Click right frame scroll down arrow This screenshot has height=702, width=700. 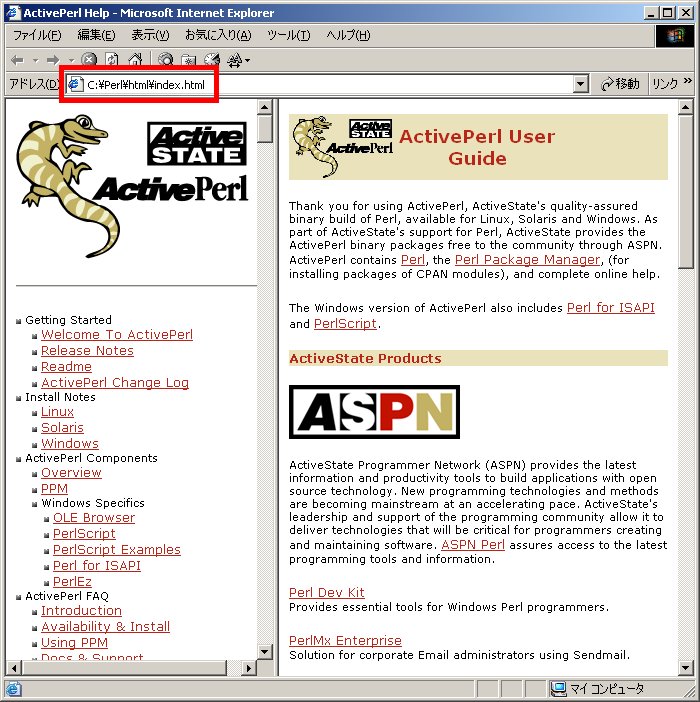pos(686,668)
